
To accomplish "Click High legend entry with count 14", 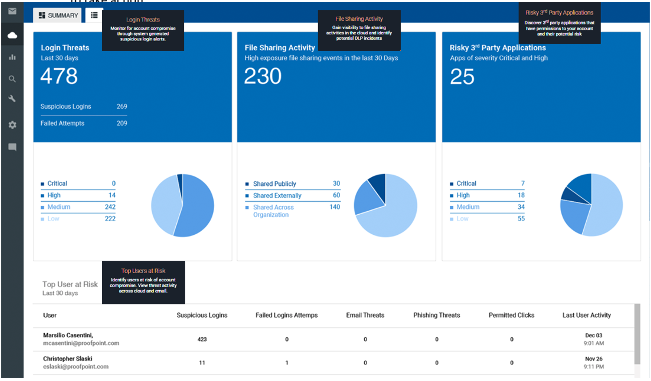I will pyautogui.click(x=78, y=195).
